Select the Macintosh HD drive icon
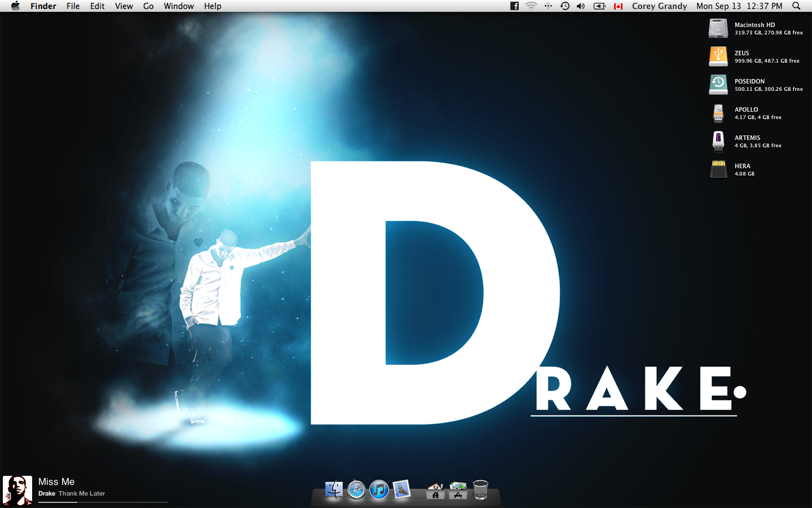The image size is (812, 508). pos(718,28)
